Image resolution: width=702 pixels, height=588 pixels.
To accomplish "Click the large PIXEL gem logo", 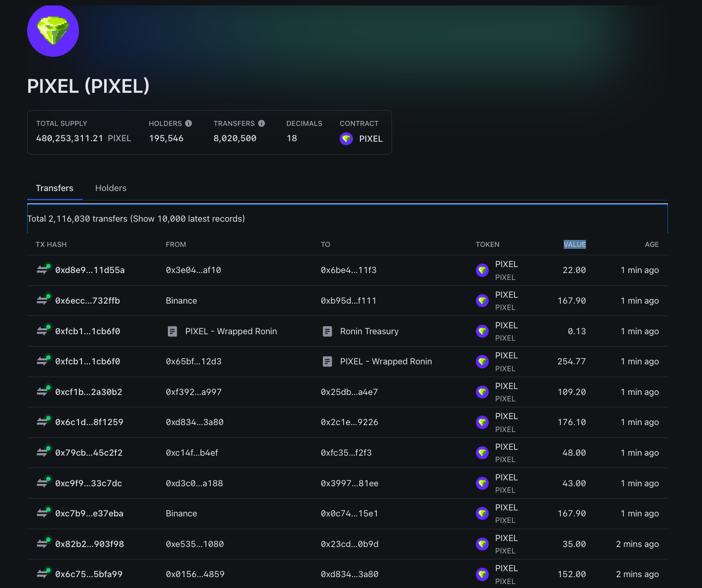I will [x=53, y=31].
